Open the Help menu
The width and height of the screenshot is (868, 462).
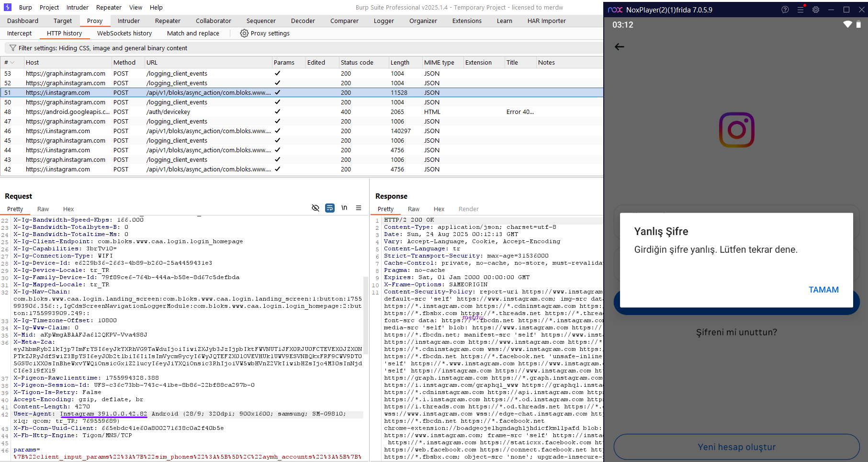156,7
